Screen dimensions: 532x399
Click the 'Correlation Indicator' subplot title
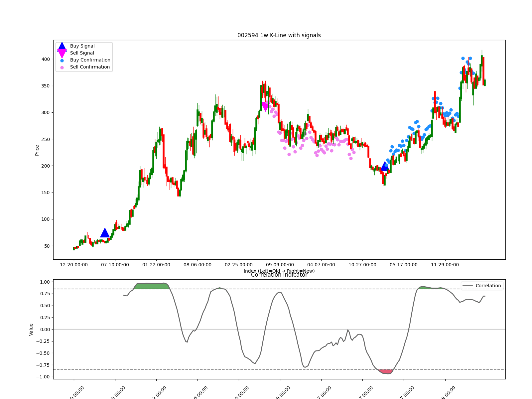point(279,275)
